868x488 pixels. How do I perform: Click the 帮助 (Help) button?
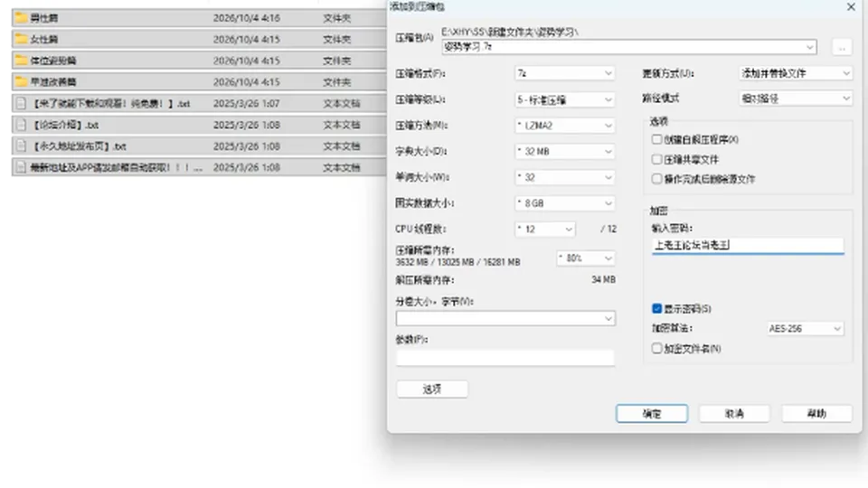point(816,413)
